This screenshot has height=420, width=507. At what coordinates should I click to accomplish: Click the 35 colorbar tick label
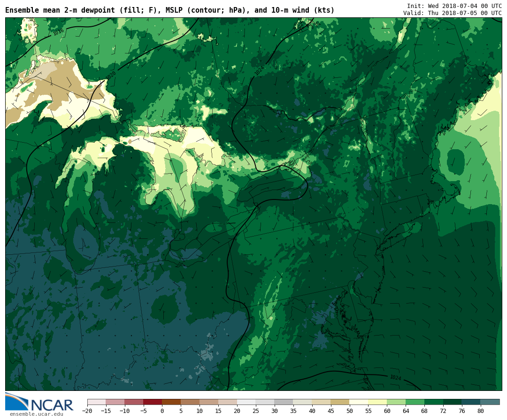pyautogui.click(x=293, y=411)
